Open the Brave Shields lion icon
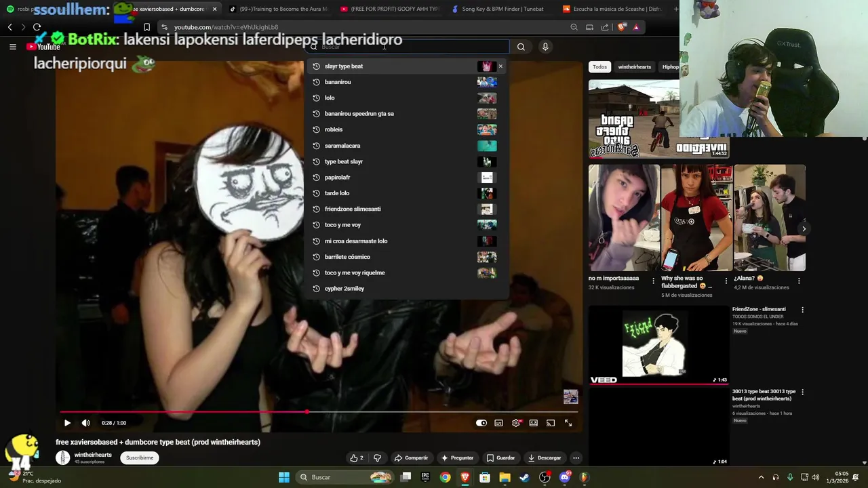This screenshot has width=868, height=488. [621, 27]
